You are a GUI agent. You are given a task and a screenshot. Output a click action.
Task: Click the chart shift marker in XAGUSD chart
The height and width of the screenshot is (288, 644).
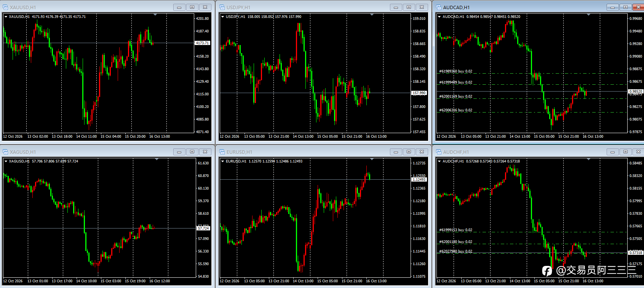[157, 159]
